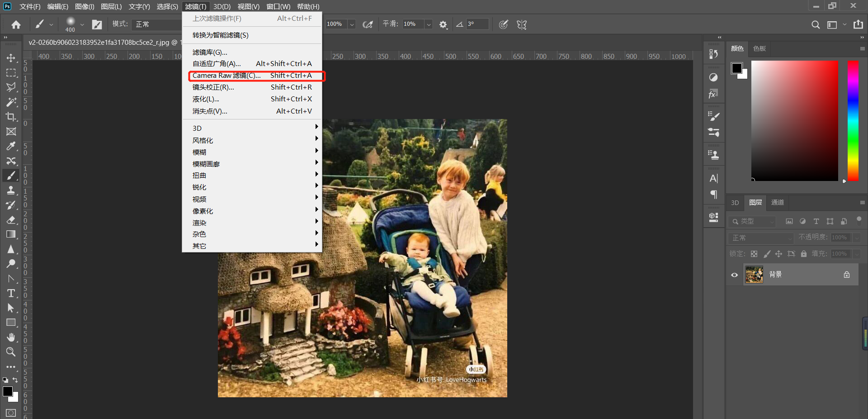Click the brush angle 3° input field
This screenshot has width=868, height=419.
477,24
